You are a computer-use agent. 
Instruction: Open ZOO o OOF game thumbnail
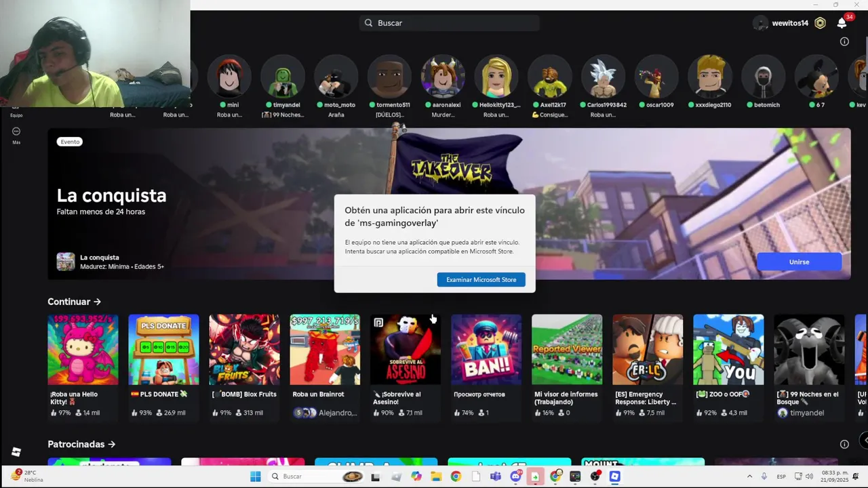[728, 350]
